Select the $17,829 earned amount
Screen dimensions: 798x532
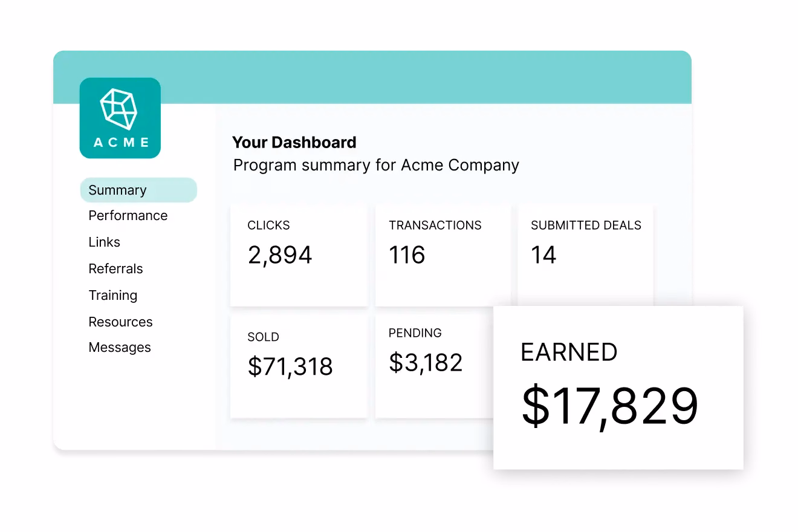click(609, 406)
